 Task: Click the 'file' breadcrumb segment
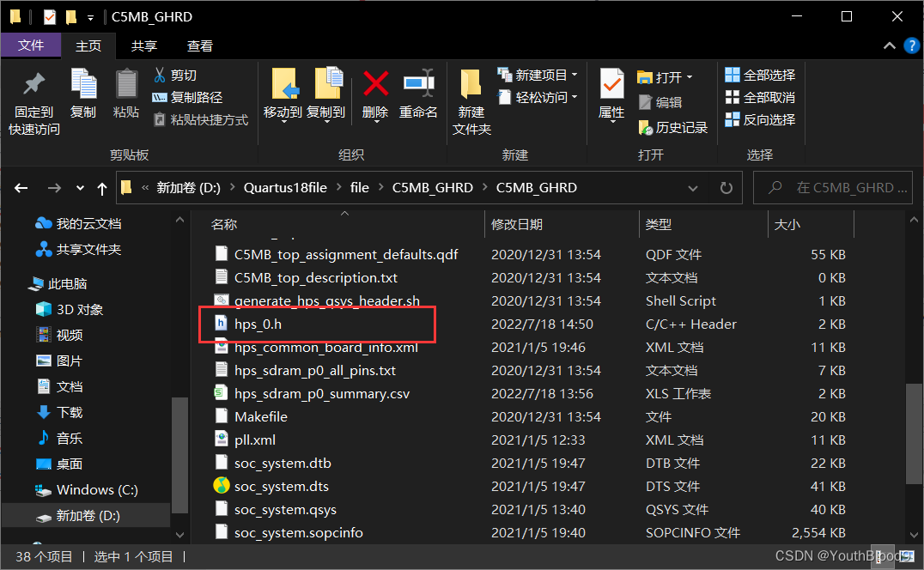coord(360,188)
